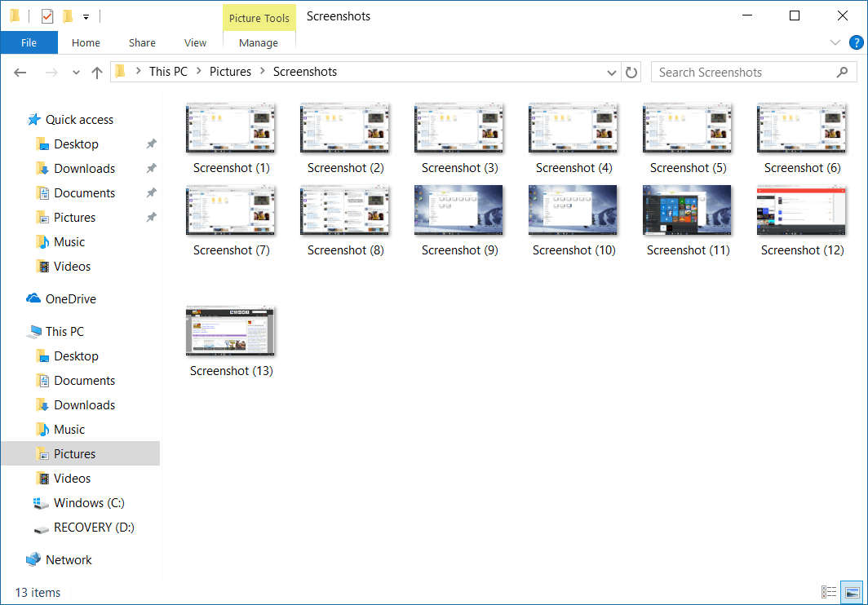Toggle details view in the status bar
The width and height of the screenshot is (868, 605).
click(830, 592)
